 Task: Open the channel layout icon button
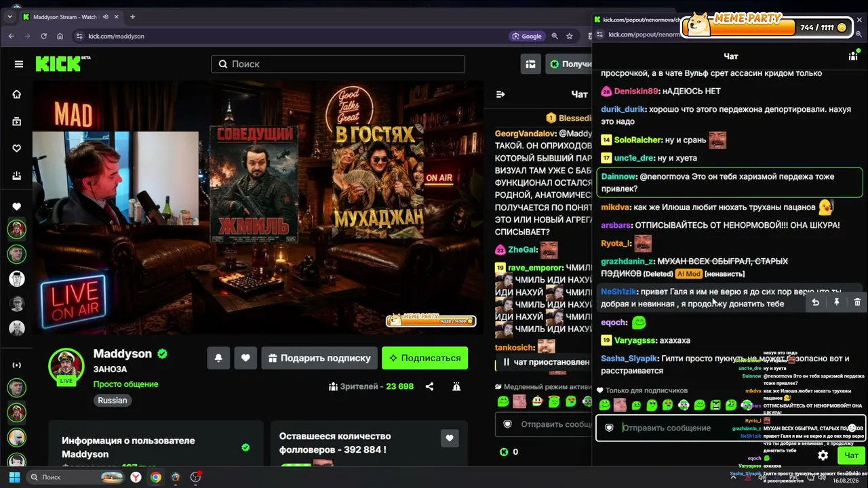click(530, 64)
